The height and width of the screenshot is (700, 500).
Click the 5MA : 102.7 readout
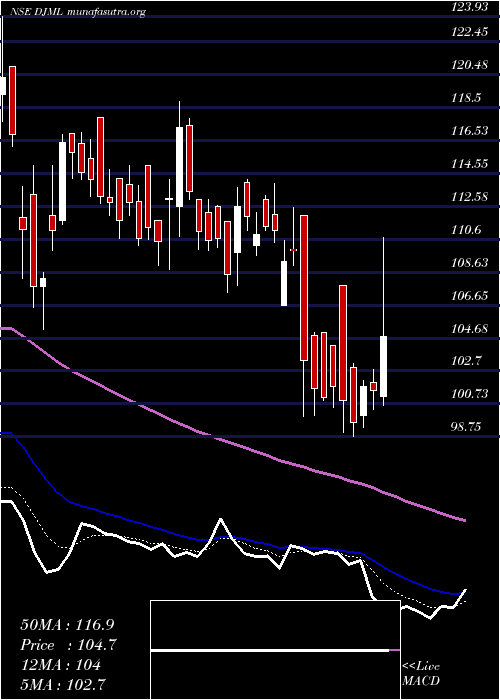63,685
